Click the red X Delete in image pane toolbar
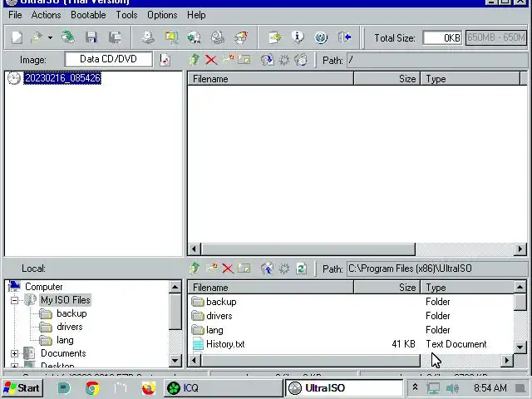 point(211,61)
